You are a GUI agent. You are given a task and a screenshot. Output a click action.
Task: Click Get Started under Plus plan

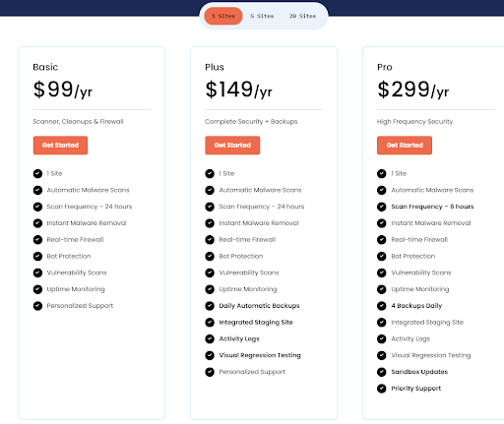pos(232,146)
